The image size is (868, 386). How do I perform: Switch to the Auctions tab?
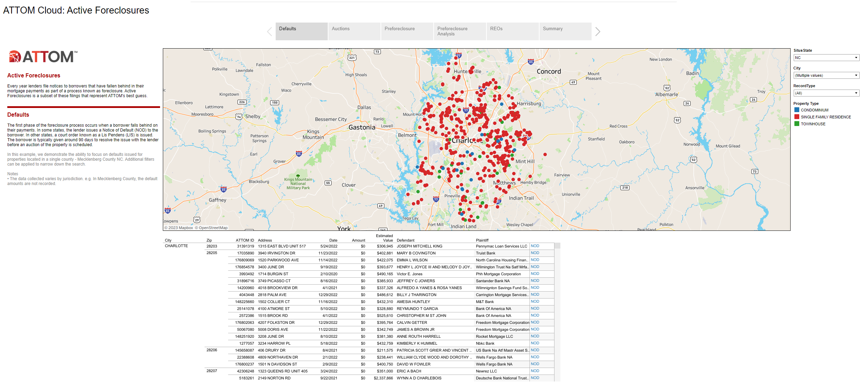coord(354,31)
